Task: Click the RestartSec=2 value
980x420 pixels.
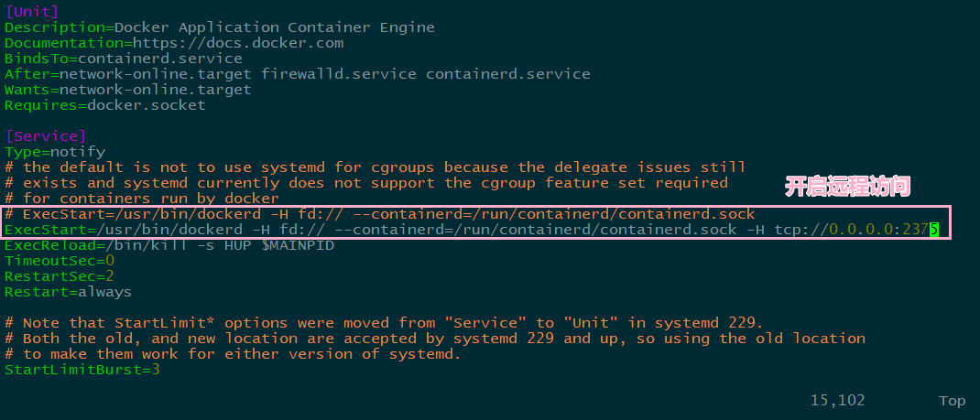Action: click(x=110, y=276)
